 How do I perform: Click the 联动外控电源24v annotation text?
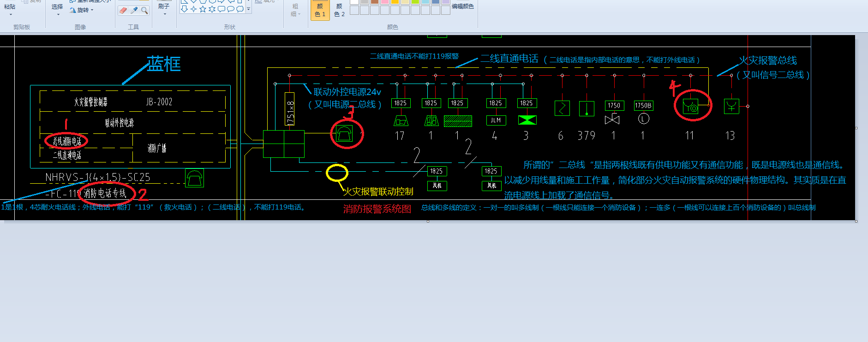coord(347,92)
